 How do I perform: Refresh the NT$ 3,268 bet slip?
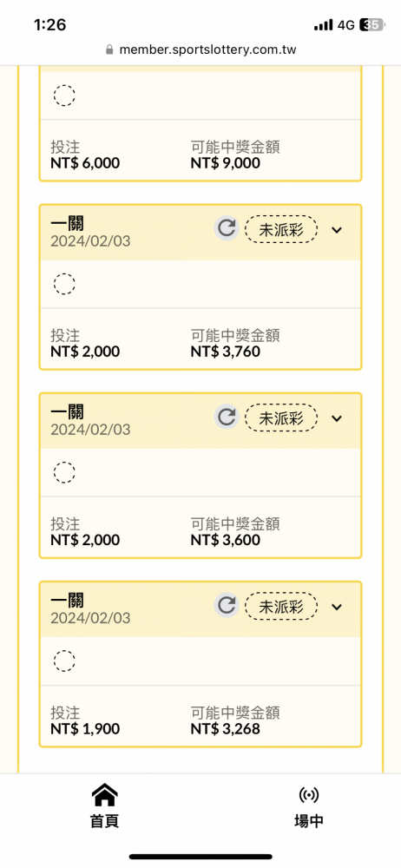(227, 605)
